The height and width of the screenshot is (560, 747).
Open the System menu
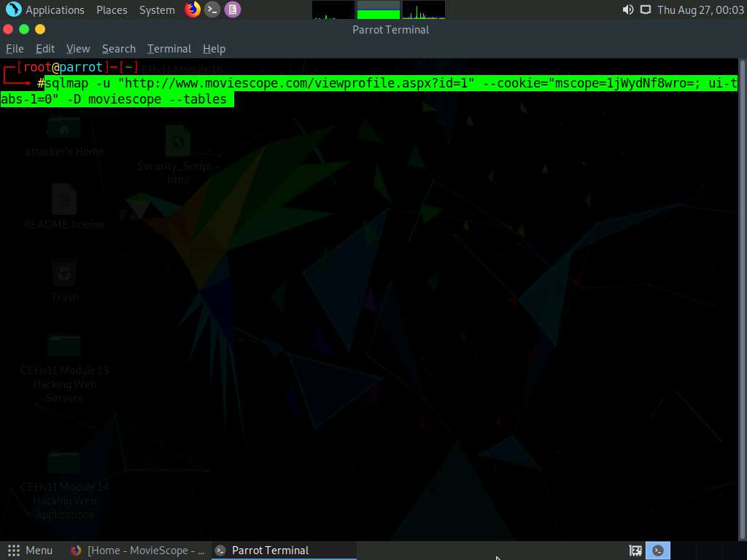tap(157, 9)
